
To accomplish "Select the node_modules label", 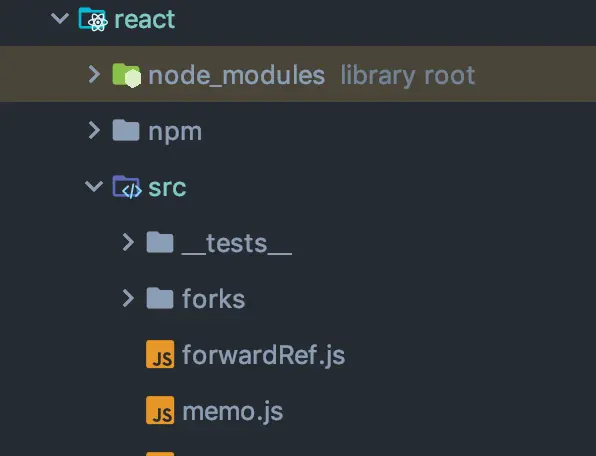I will [236, 75].
